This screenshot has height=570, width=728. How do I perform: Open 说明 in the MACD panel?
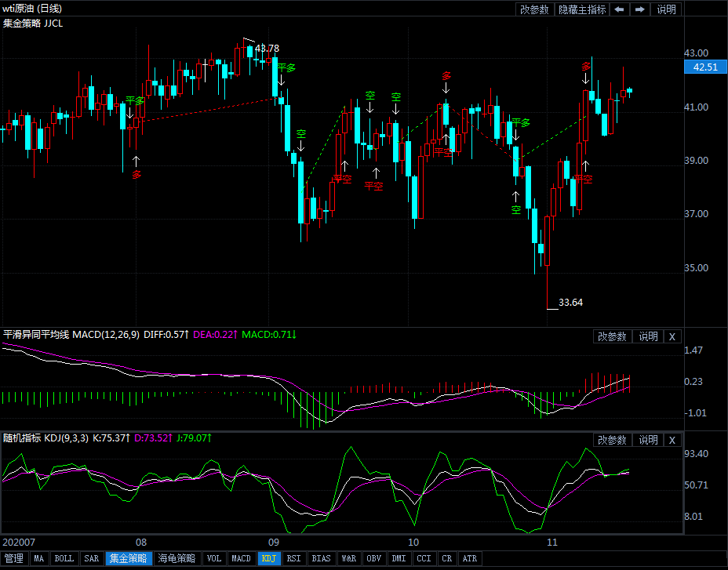[648, 336]
